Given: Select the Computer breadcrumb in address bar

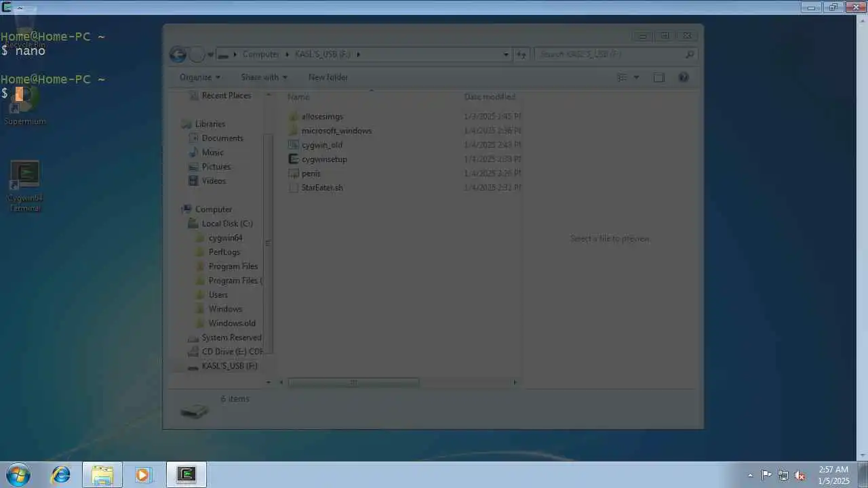Looking at the screenshot, I should [x=260, y=54].
